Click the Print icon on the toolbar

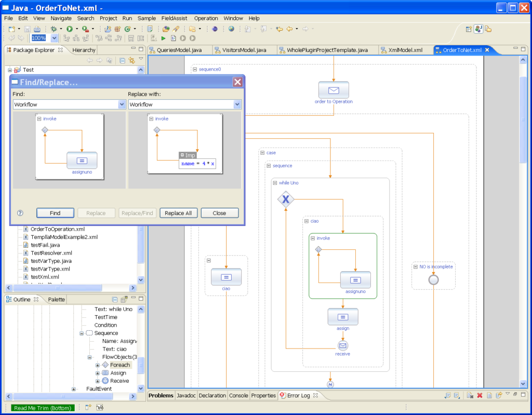[x=36, y=29]
